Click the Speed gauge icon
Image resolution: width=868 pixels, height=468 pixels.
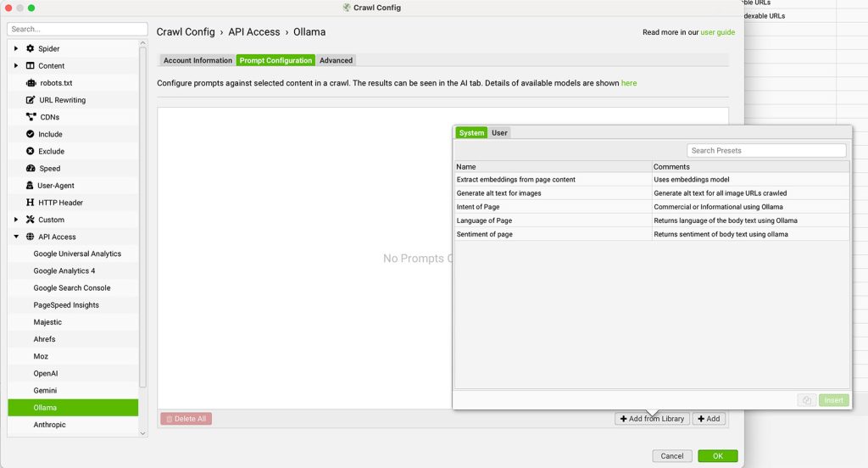coord(31,169)
